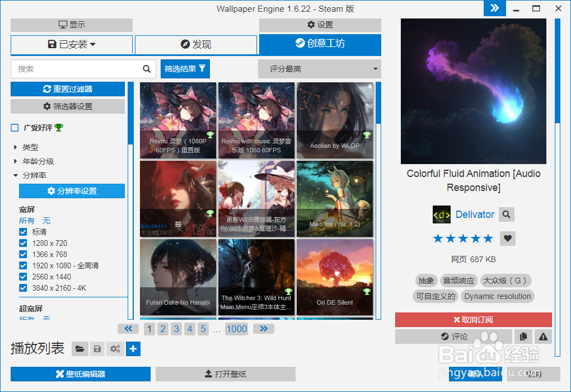Open 评分最高 sort dropdown
The image size is (571, 392).
(x=319, y=69)
